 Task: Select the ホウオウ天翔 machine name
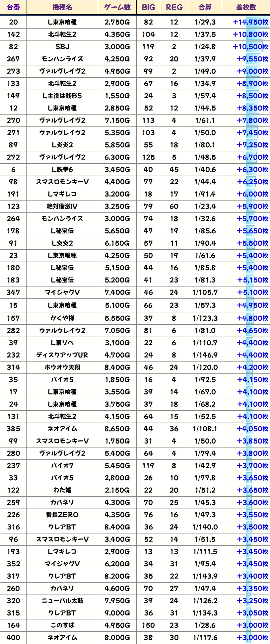click(62, 367)
